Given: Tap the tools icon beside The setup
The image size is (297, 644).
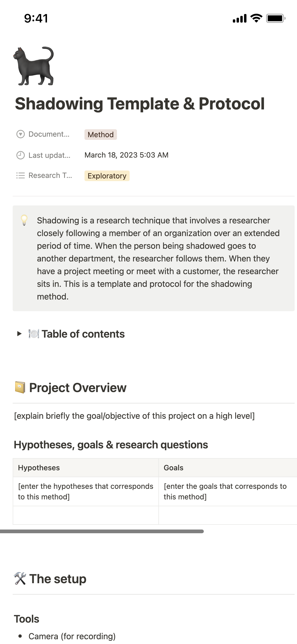Looking at the screenshot, I should (20, 579).
